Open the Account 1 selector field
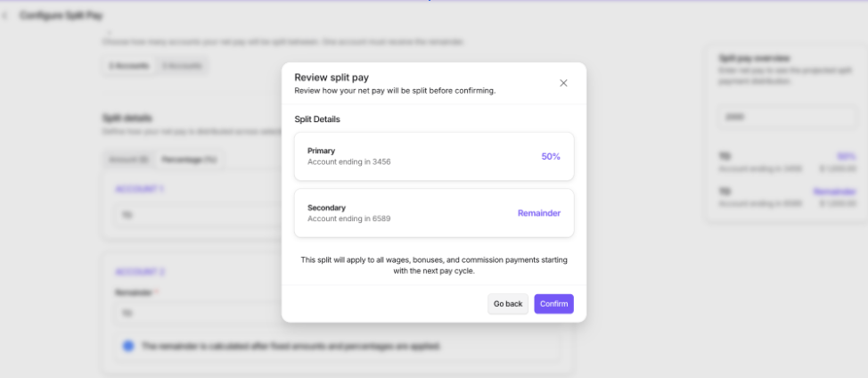Viewport: 868px width, 378px height. point(196,215)
